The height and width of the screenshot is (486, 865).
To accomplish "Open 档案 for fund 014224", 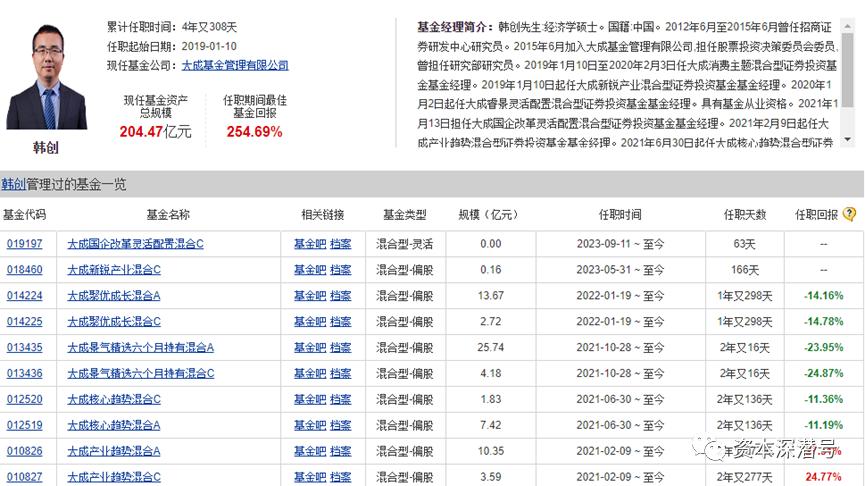I will pyautogui.click(x=340, y=296).
